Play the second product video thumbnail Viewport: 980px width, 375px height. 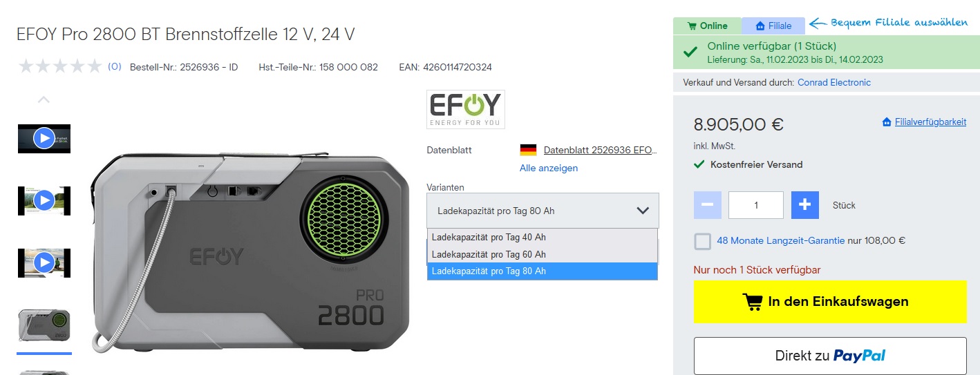tap(44, 200)
